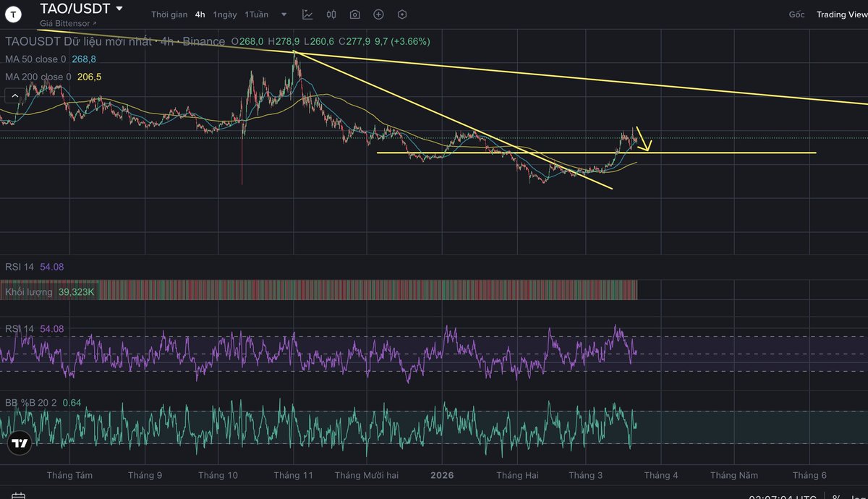Open the Giá Bittensor external link
Viewport: 868px width, 499px height.
pos(69,23)
